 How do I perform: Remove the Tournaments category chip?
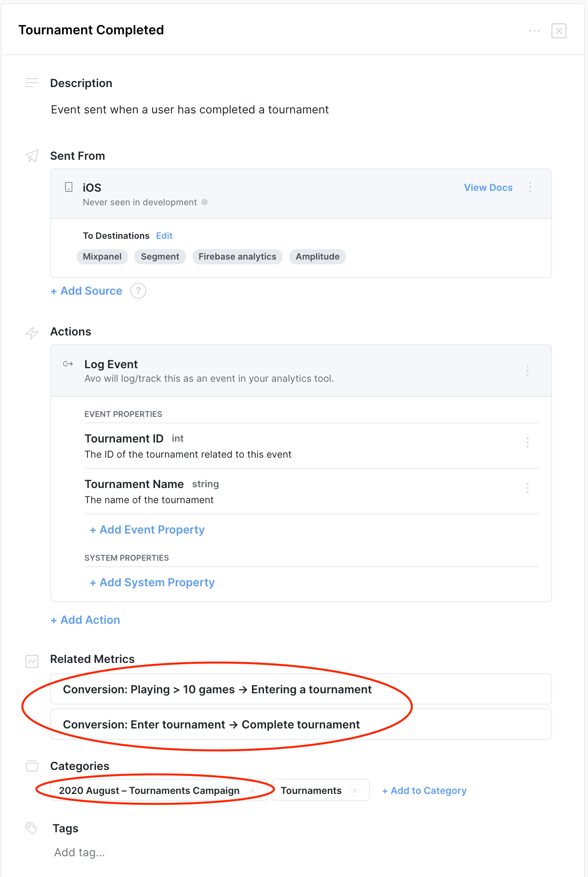(x=355, y=790)
